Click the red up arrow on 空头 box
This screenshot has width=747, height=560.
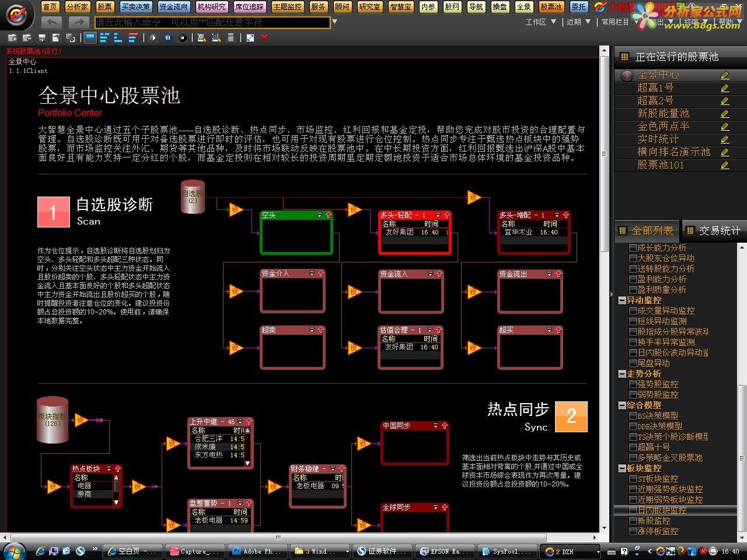tap(329, 215)
